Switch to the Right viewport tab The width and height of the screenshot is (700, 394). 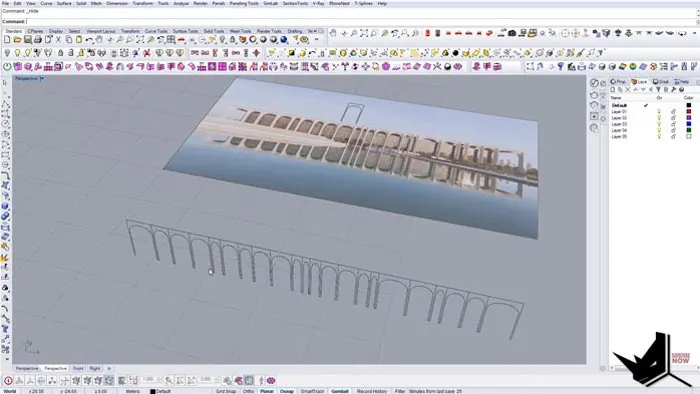(95, 369)
